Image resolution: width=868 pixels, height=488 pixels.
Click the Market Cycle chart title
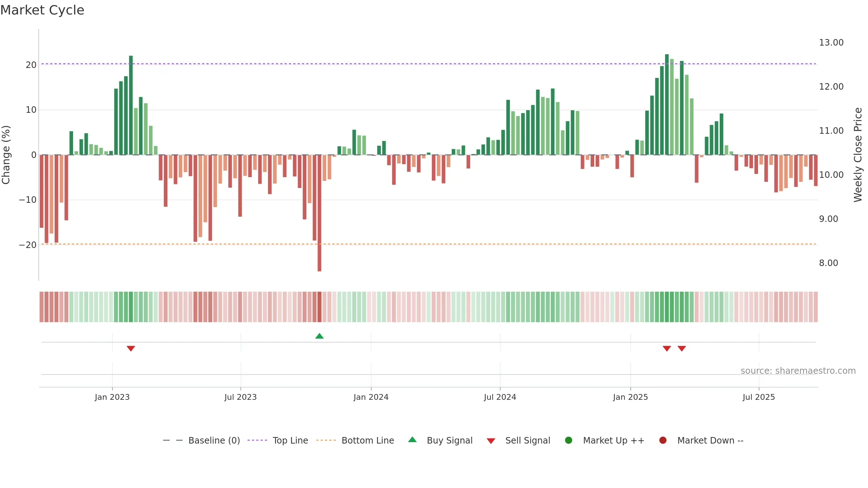pyautogui.click(x=42, y=10)
